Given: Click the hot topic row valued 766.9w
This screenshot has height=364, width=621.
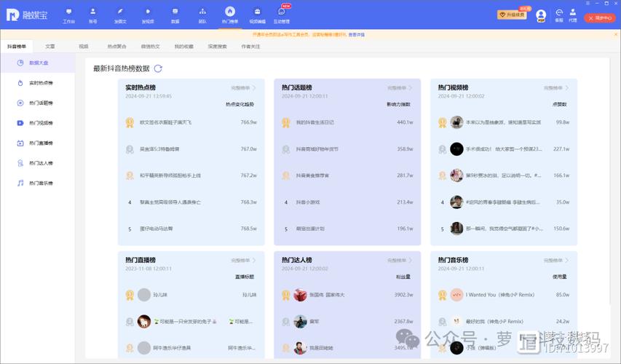Looking at the screenshot, I should 191,122.
